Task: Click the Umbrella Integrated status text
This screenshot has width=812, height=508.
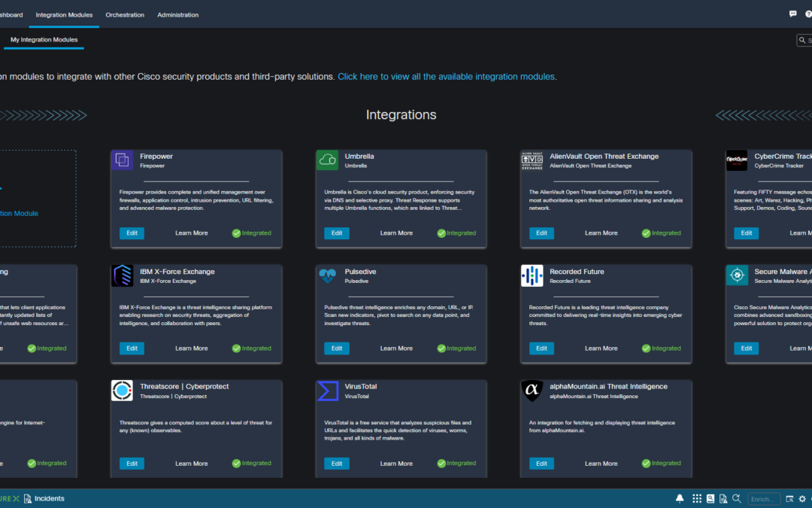Action: (462, 233)
